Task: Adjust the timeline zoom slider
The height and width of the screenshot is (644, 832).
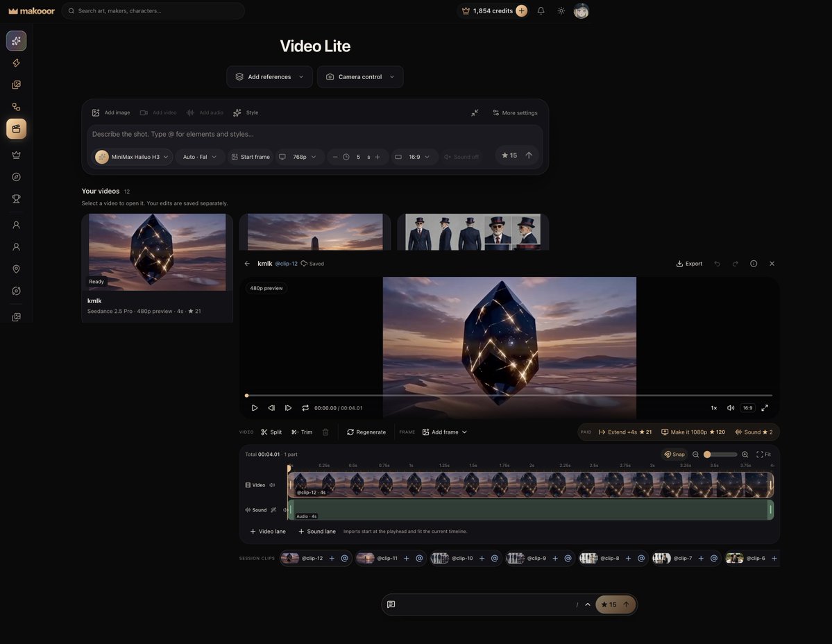Action: tap(720, 455)
